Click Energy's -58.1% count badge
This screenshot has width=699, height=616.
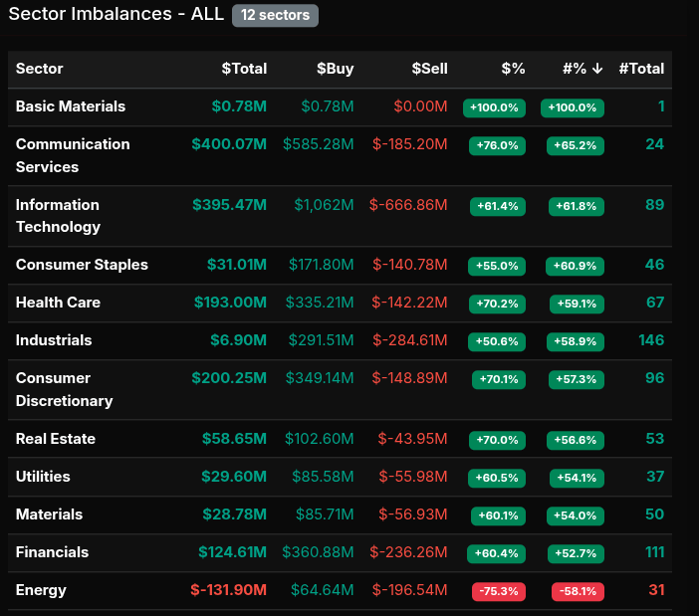pos(578,591)
